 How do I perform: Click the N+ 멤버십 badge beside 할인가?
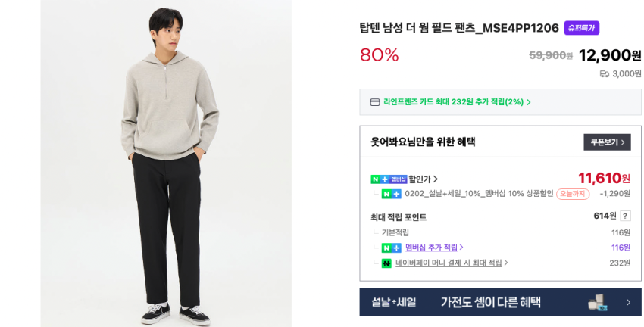click(388, 179)
